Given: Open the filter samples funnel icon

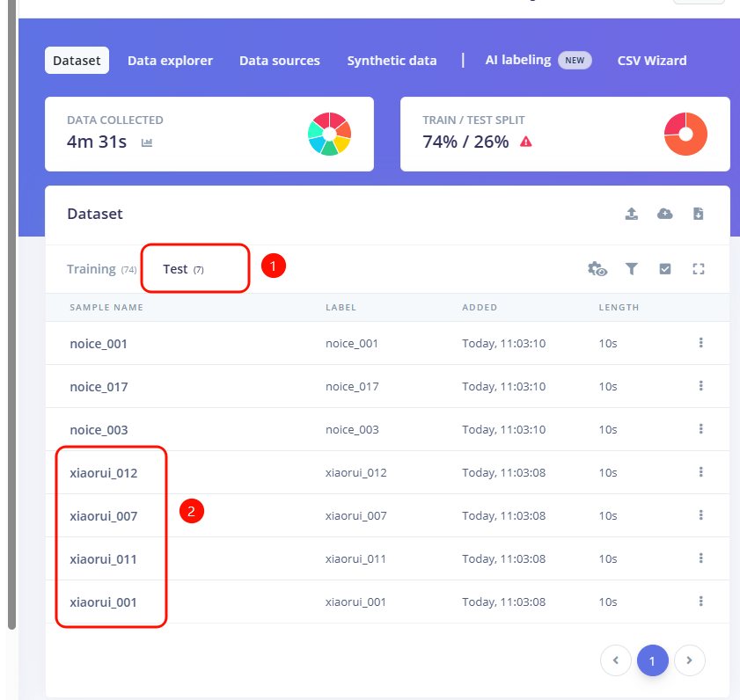Looking at the screenshot, I should point(632,269).
